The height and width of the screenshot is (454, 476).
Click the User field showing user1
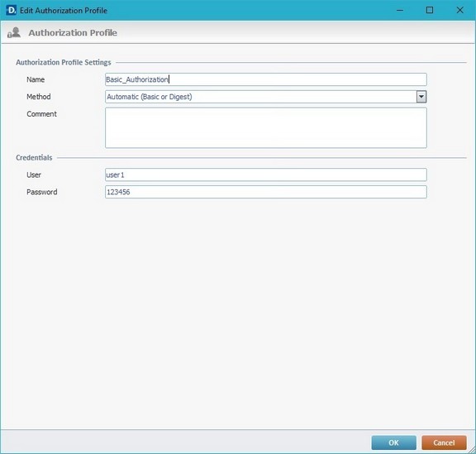click(x=265, y=174)
